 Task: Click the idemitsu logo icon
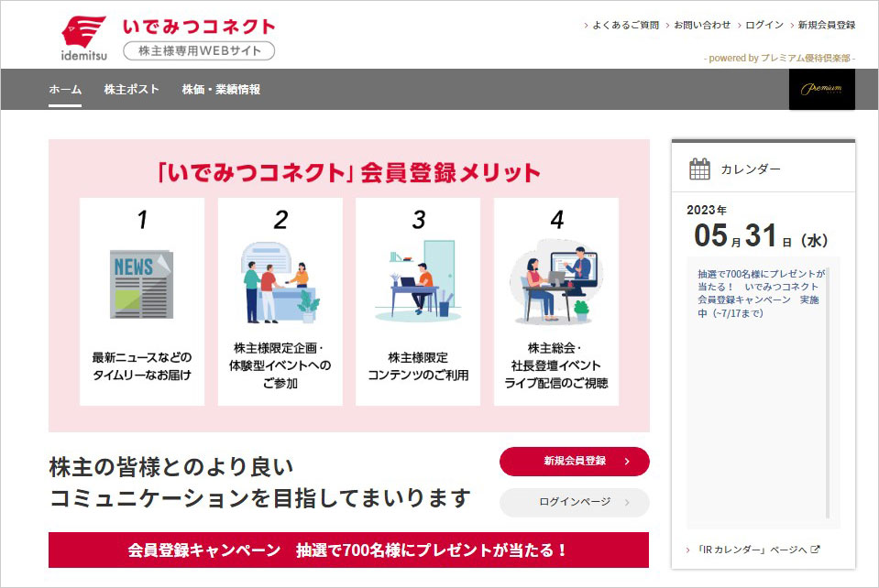(84, 38)
